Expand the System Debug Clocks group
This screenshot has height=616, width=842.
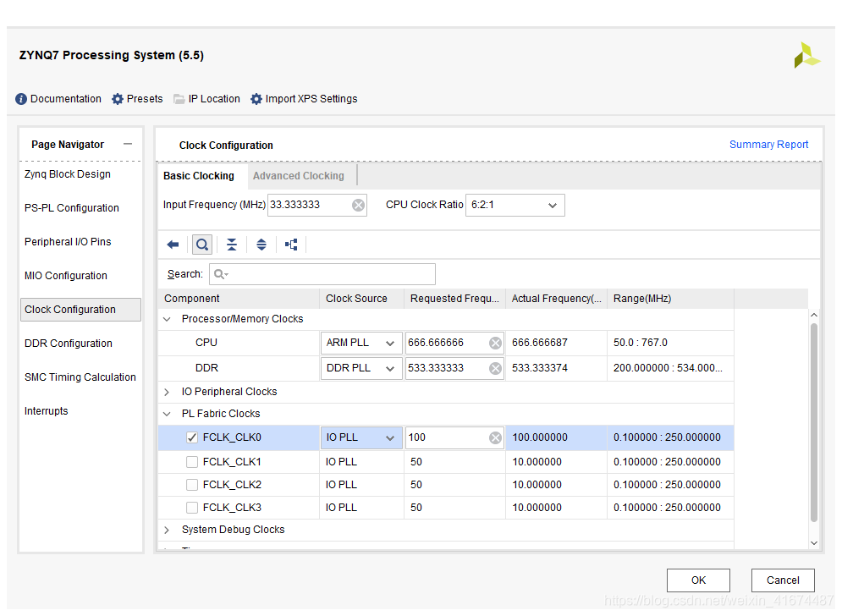[167, 530]
